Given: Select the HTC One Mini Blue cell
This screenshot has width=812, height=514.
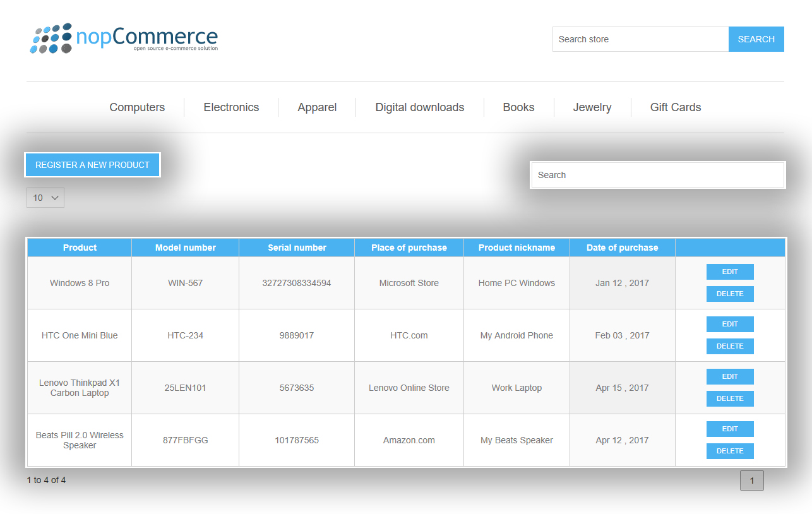Looking at the screenshot, I should pyautogui.click(x=80, y=335).
